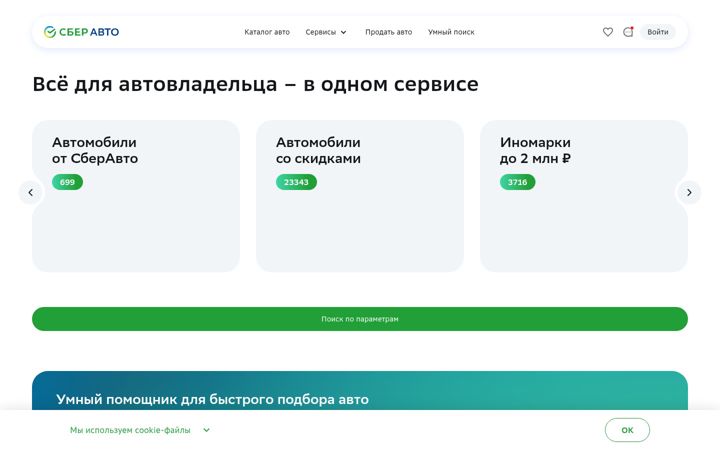Open the Умный поиск page
Screen dimensions: 720x450
coord(451,32)
